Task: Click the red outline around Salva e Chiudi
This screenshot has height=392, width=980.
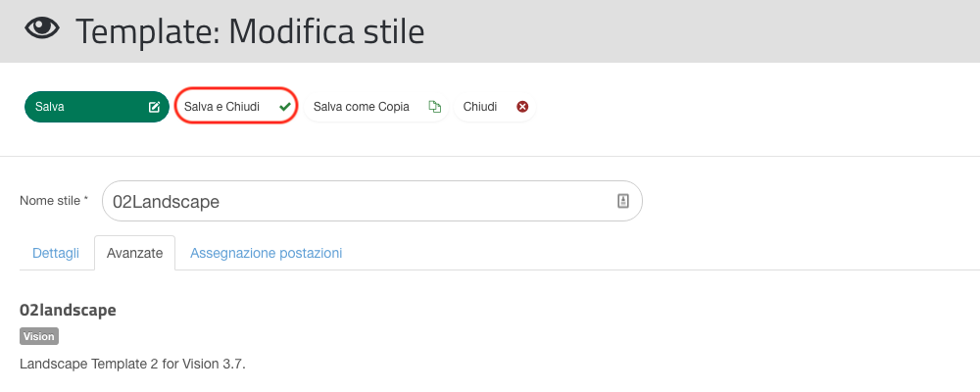Action: pyautogui.click(x=236, y=89)
